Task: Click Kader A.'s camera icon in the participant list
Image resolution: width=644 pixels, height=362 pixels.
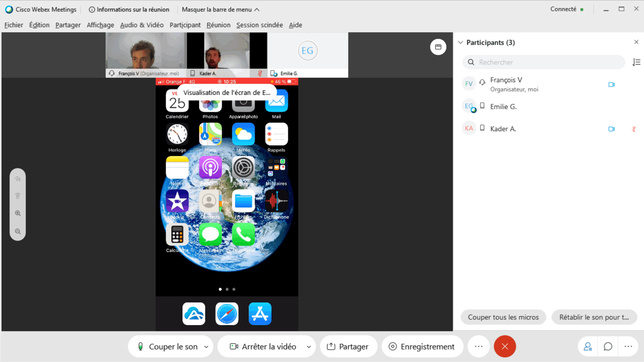Action: [611, 129]
